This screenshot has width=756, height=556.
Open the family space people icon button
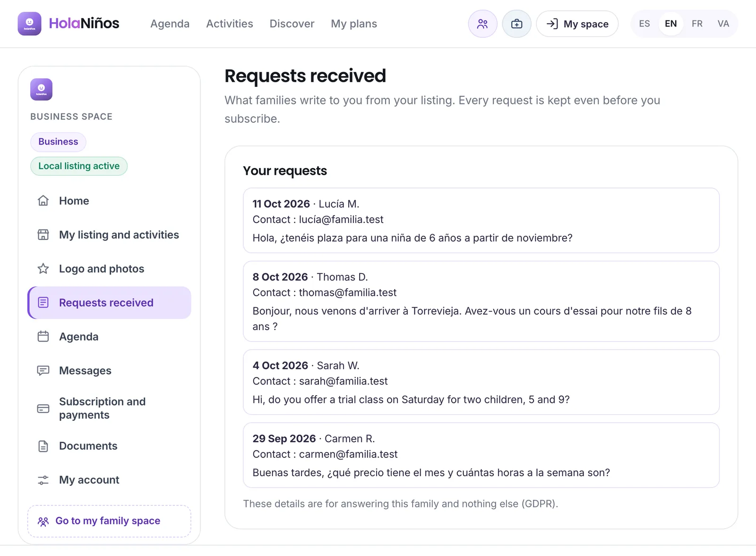click(x=482, y=24)
